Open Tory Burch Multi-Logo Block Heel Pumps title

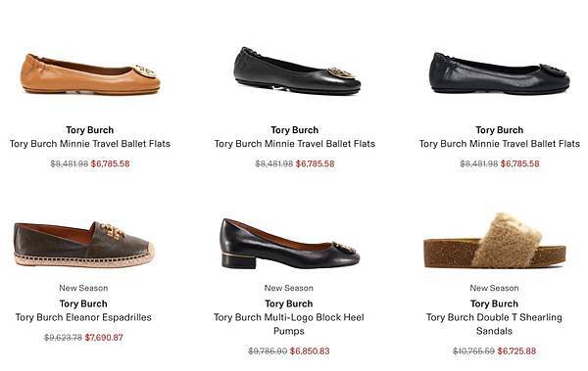click(289, 324)
